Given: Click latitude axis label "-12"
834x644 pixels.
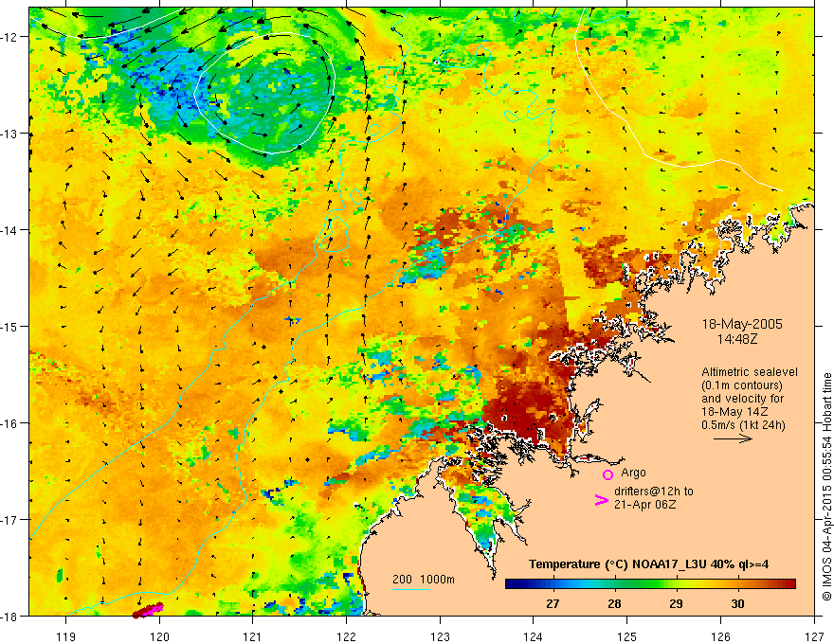Looking at the screenshot, I should (x=10, y=37).
